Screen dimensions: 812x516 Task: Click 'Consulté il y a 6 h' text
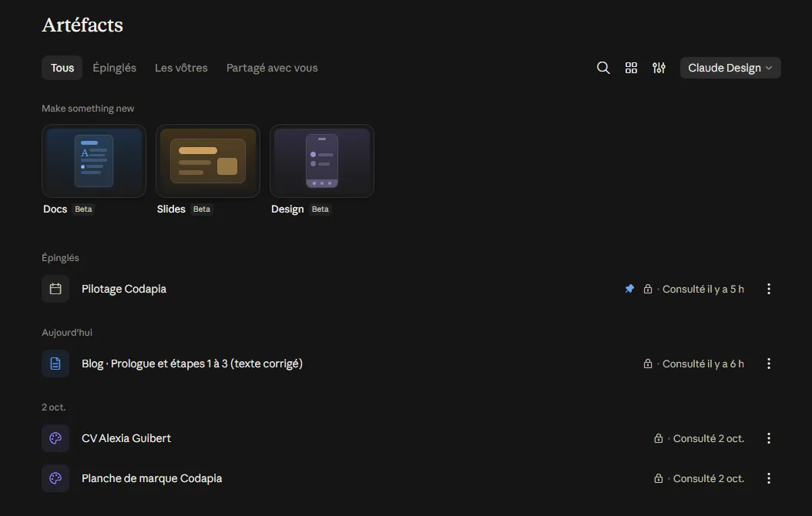703,364
